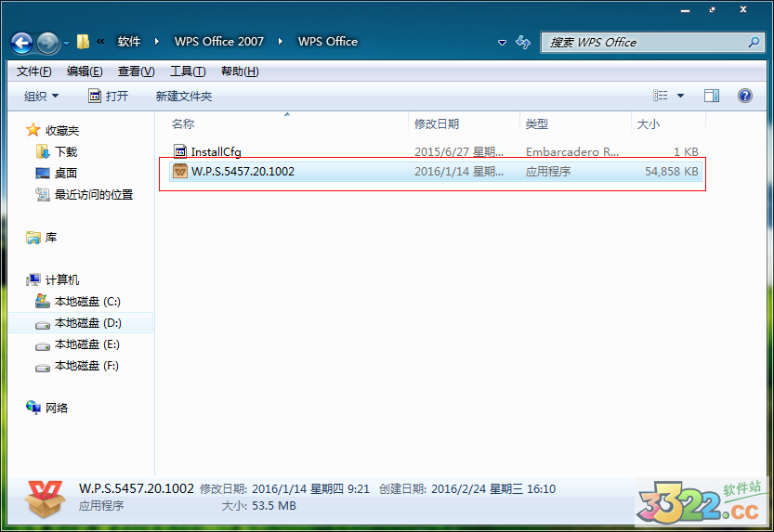
Task: Click the C: drive Windows icon
Action: (43, 301)
